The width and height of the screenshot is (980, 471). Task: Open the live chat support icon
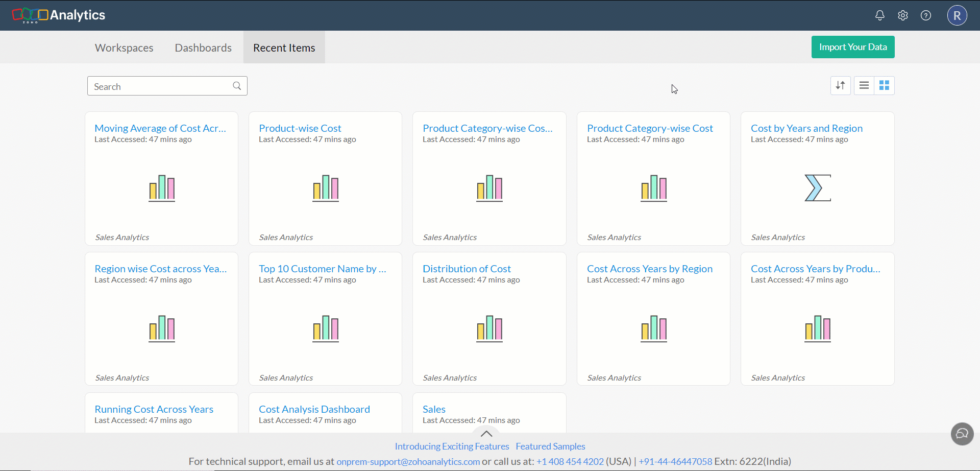pos(962,434)
